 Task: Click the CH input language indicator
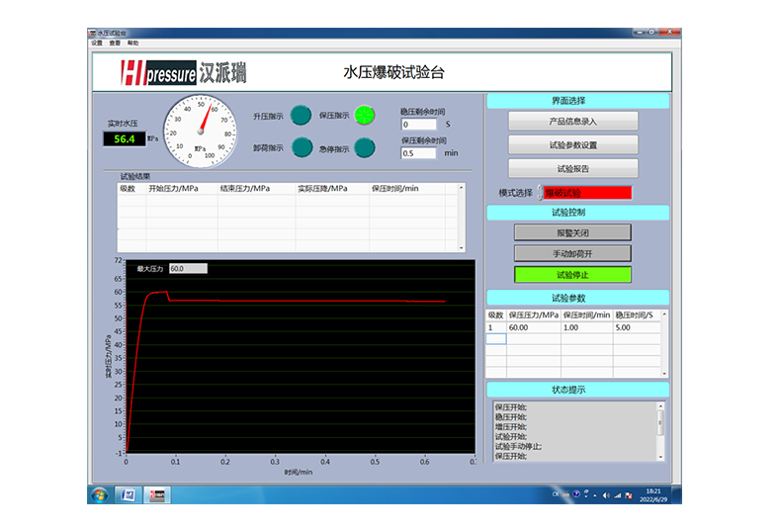pyautogui.click(x=556, y=494)
